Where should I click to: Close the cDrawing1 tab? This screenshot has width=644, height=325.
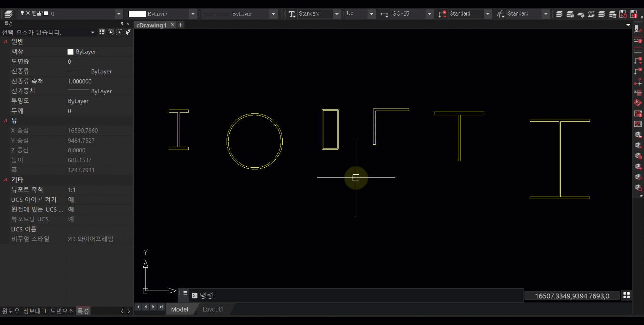[172, 25]
